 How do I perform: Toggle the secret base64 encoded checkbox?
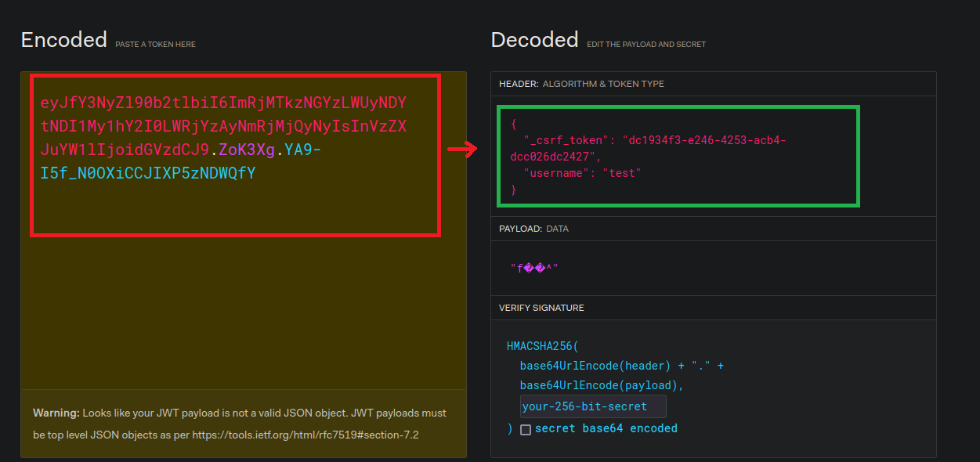(x=526, y=429)
